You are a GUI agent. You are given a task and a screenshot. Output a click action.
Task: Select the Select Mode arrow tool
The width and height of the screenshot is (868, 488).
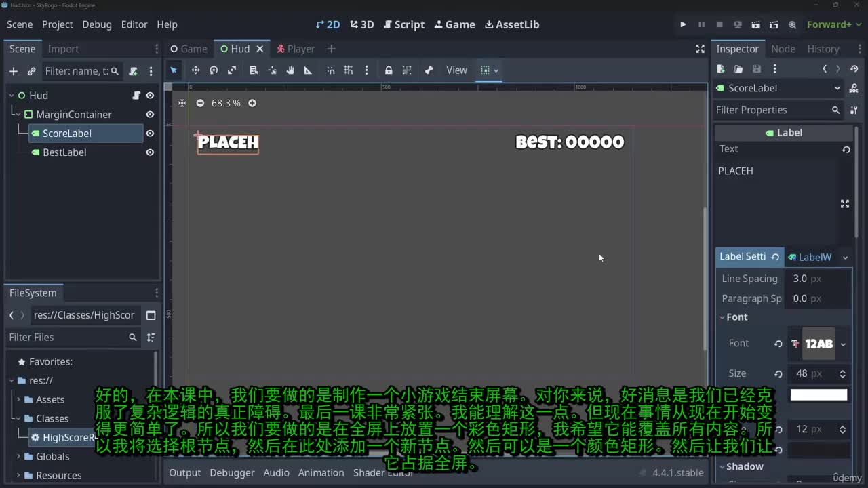tap(174, 70)
